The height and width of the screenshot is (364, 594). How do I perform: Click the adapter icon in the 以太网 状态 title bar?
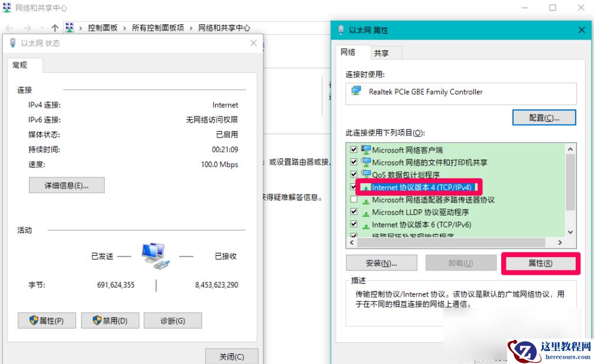pyautogui.click(x=12, y=43)
